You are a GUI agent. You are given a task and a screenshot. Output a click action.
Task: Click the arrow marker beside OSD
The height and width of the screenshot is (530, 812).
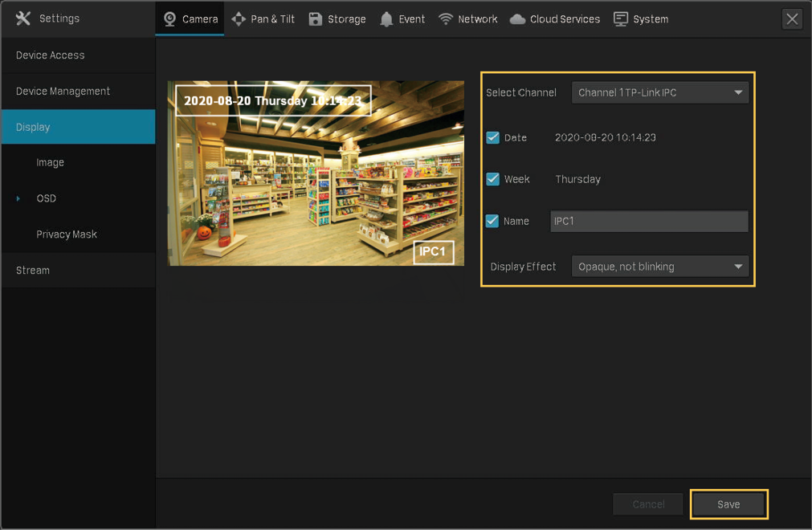[18, 198]
